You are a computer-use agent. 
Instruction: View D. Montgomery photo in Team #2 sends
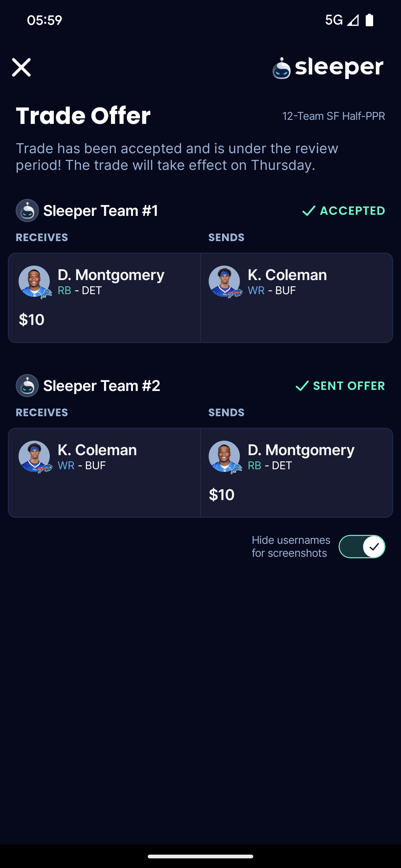[x=224, y=457]
